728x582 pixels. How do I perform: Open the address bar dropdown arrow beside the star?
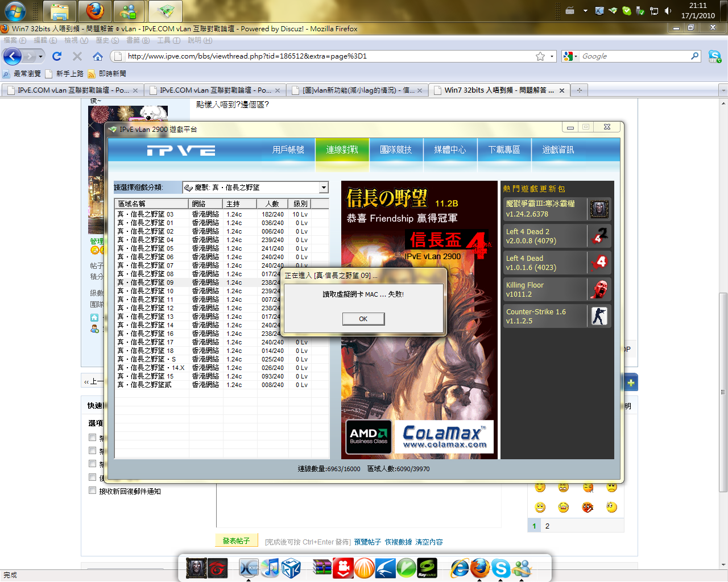[552, 56]
